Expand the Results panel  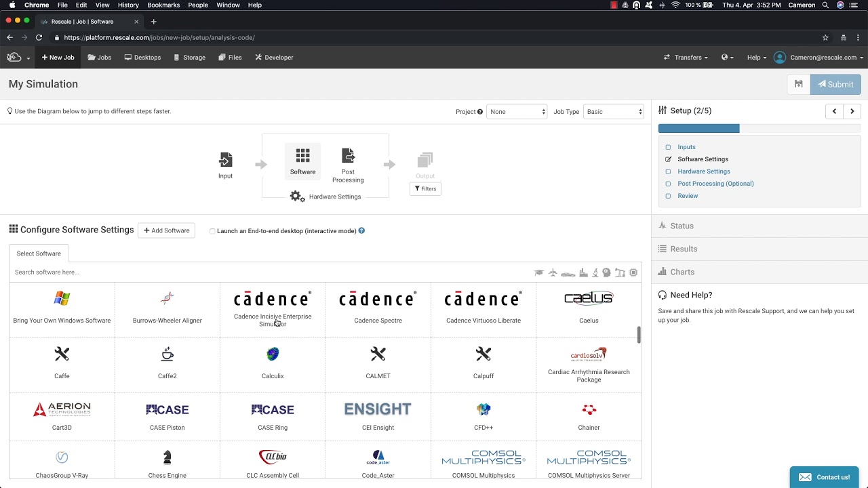click(759, 249)
